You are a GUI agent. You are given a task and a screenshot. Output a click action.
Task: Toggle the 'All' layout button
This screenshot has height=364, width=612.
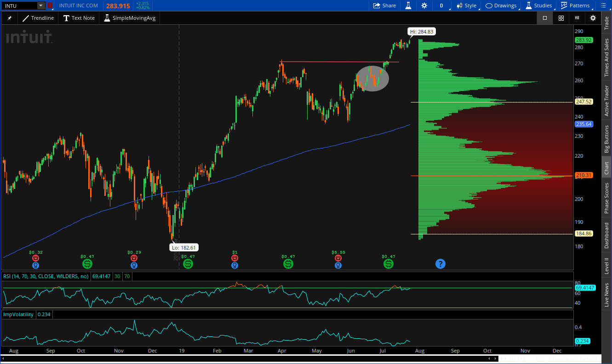click(x=577, y=18)
